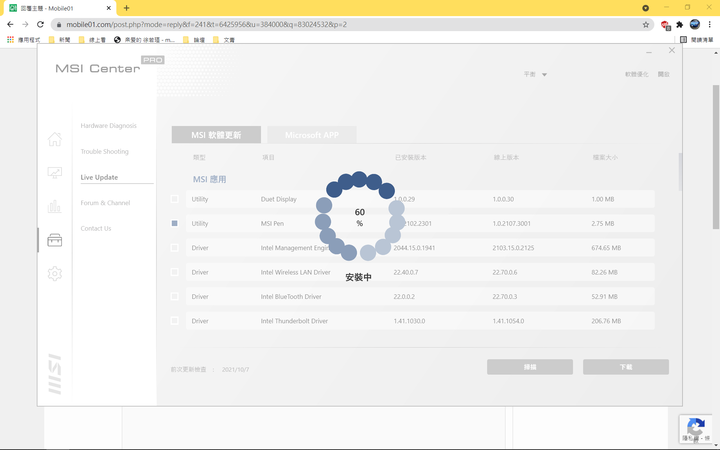Click the MSI 應用 section heading
The image size is (720, 450).
click(209, 179)
